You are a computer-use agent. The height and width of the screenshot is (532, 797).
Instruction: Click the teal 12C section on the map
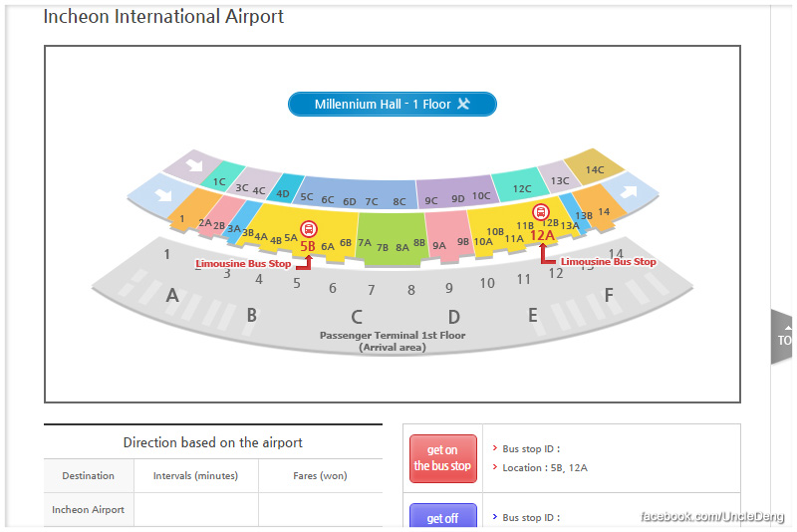[x=521, y=188]
